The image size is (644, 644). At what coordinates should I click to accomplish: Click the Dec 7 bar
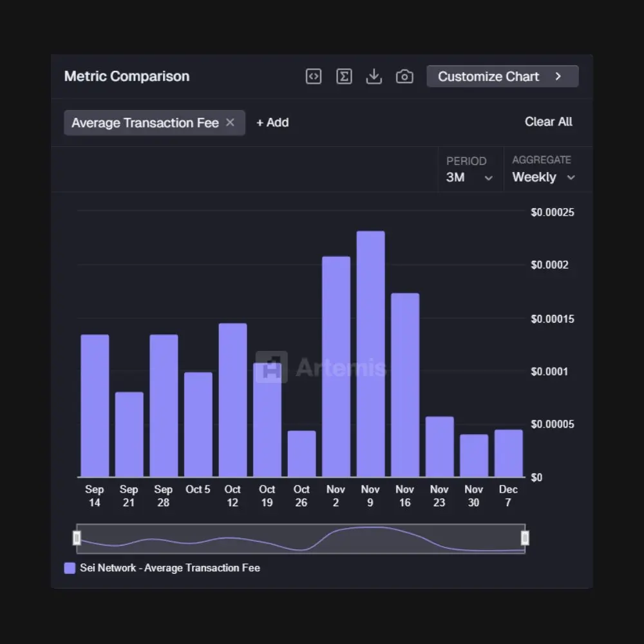pyautogui.click(x=509, y=453)
